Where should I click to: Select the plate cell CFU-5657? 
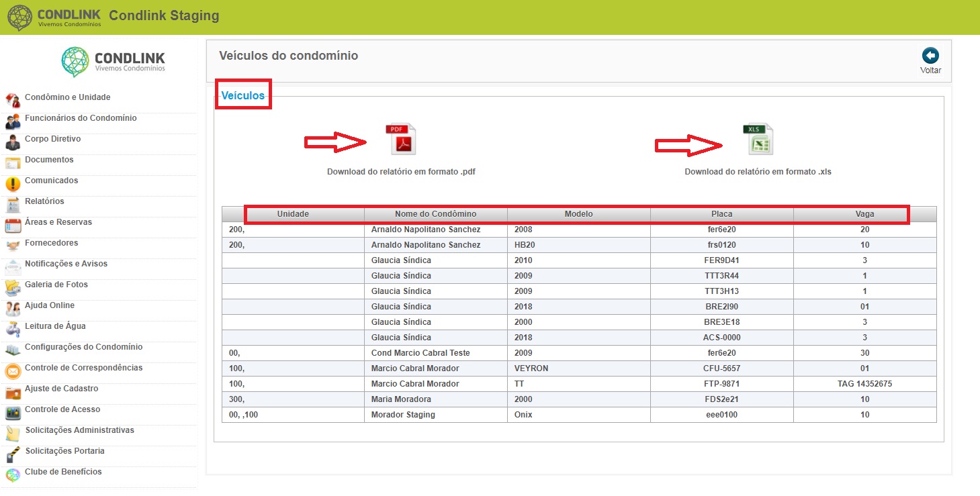(722, 368)
